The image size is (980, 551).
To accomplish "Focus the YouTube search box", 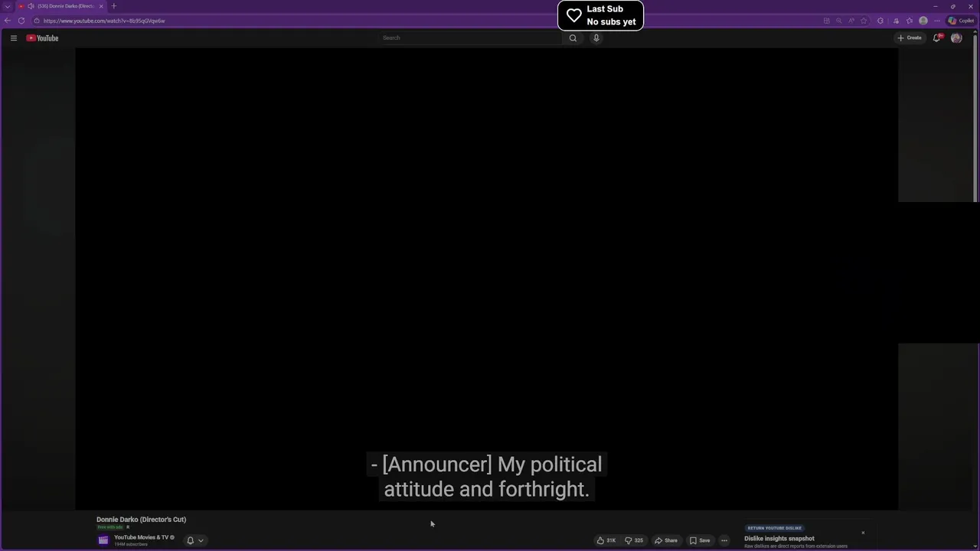I will (471, 37).
